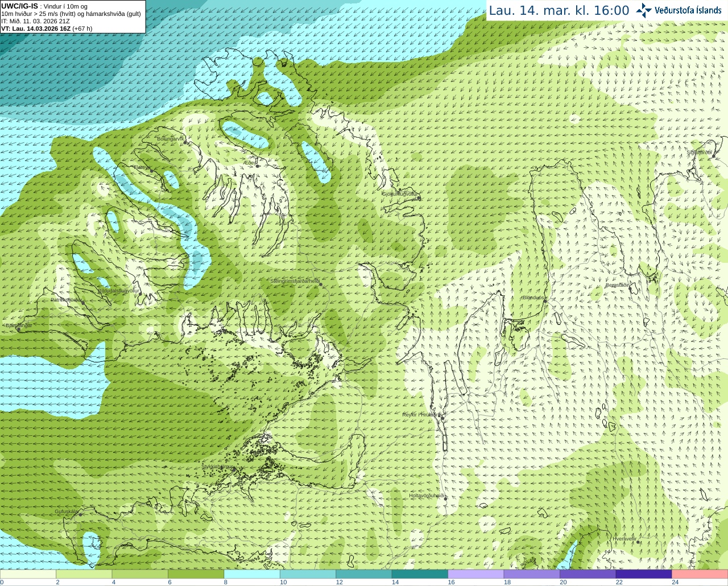Viewport: 728px width, 586px height.
Task: Select the 8–10 m/s cyan swatch
Action: coord(252,574)
